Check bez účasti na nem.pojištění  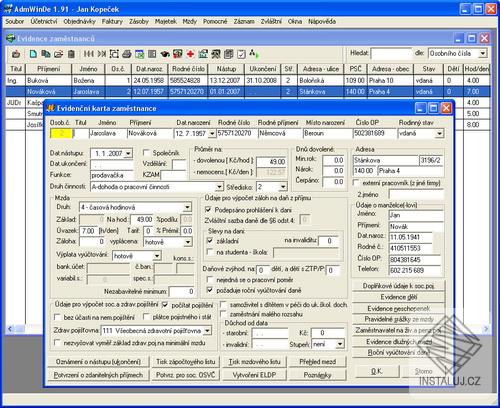[57, 317]
